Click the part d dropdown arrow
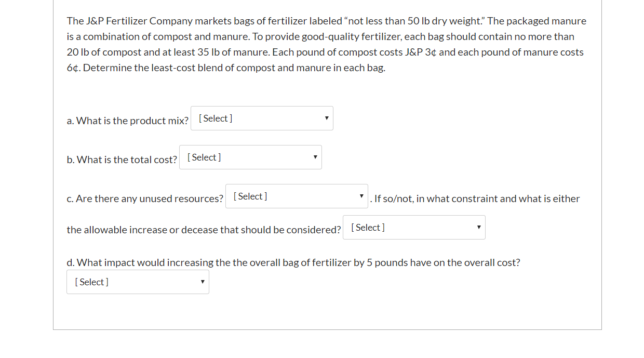This screenshot has width=644, height=358. (x=202, y=282)
